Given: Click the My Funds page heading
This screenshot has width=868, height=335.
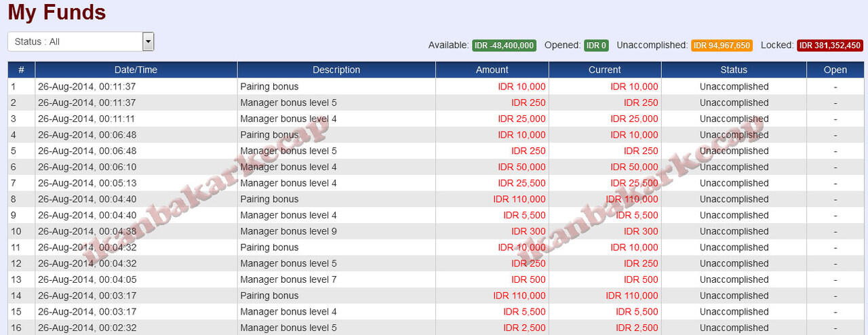Looking at the screenshot, I should point(57,12).
